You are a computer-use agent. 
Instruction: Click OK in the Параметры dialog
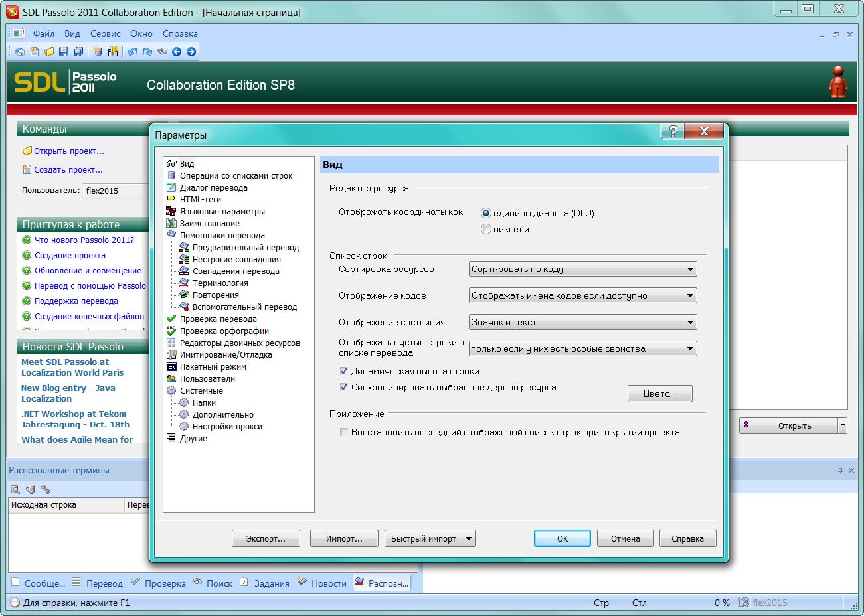[x=562, y=538]
